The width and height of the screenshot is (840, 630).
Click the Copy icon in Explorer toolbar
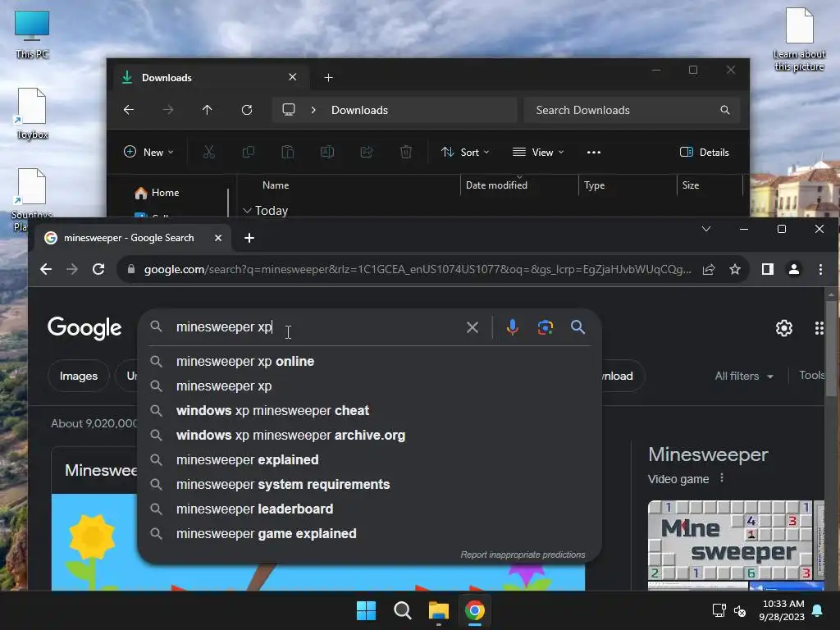click(248, 152)
